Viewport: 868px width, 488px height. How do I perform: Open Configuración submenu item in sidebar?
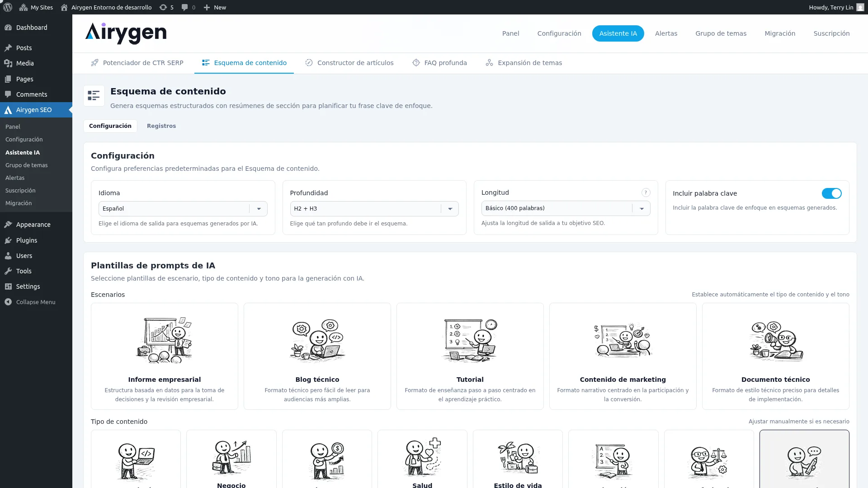[24, 139]
